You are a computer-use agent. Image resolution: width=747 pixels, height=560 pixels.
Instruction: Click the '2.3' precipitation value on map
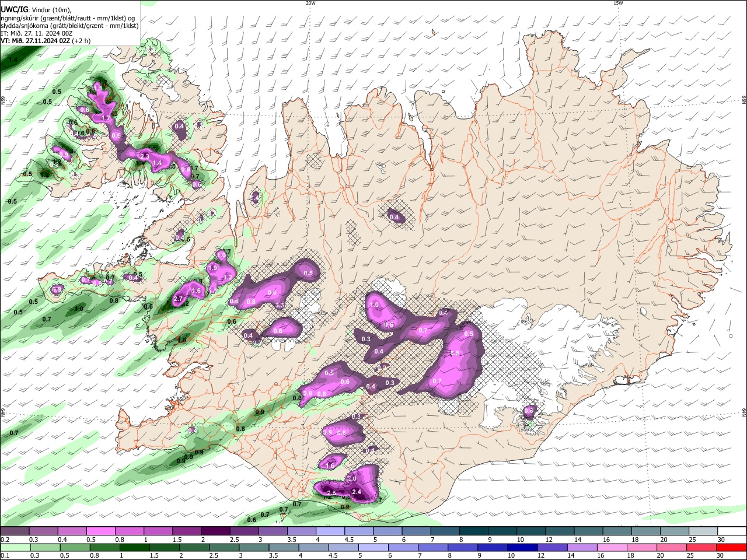click(145, 157)
